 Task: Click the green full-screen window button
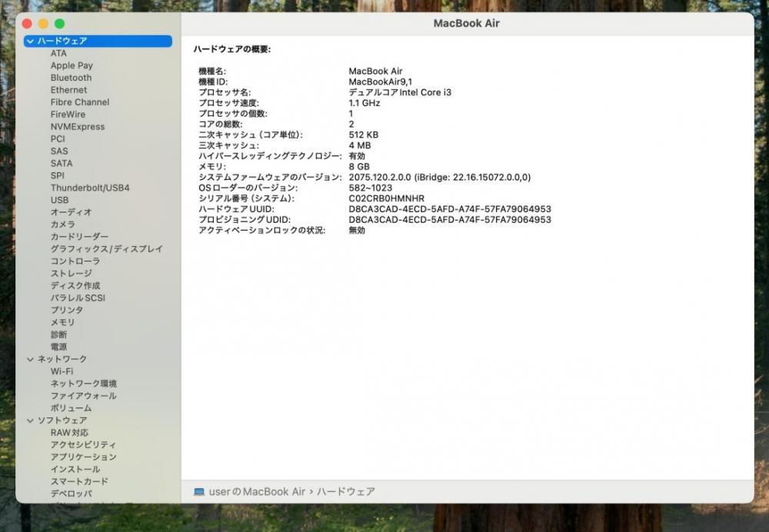pyautogui.click(x=59, y=24)
